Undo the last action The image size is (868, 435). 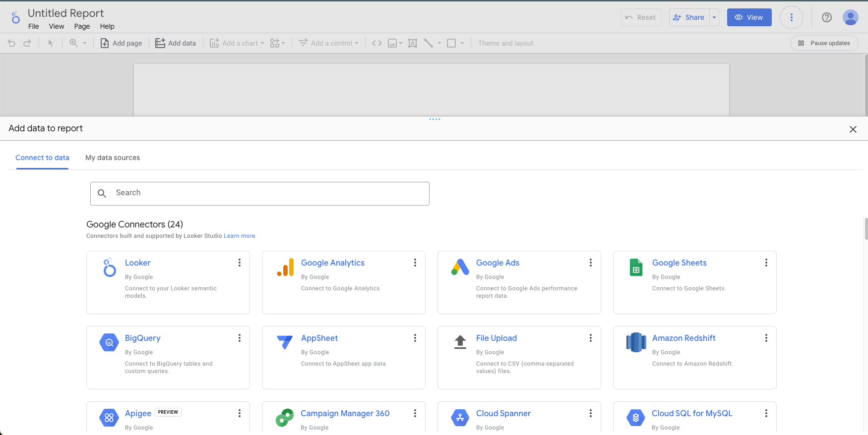tap(11, 43)
